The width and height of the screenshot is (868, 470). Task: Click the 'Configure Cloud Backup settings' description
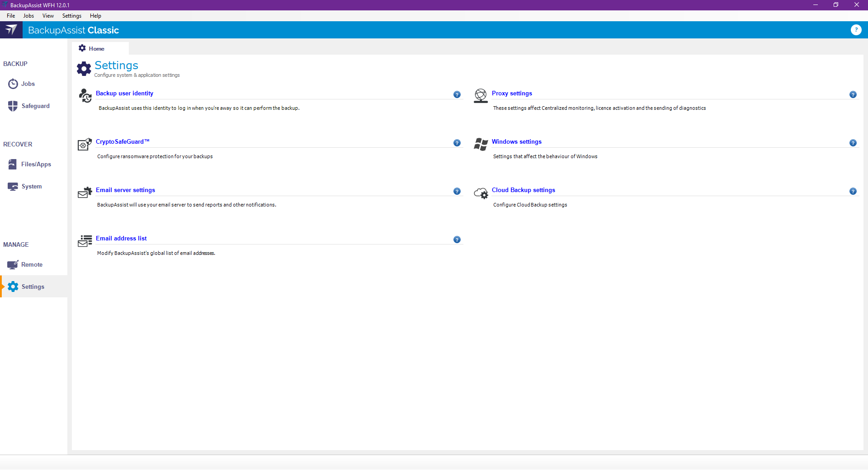pos(530,205)
